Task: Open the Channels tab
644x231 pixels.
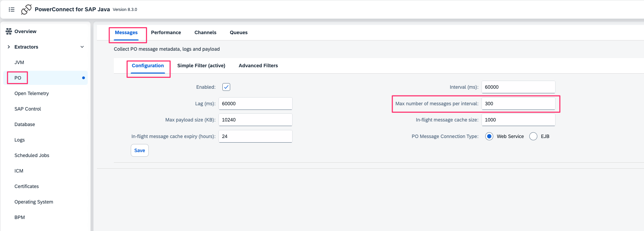Action: click(205, 32)
